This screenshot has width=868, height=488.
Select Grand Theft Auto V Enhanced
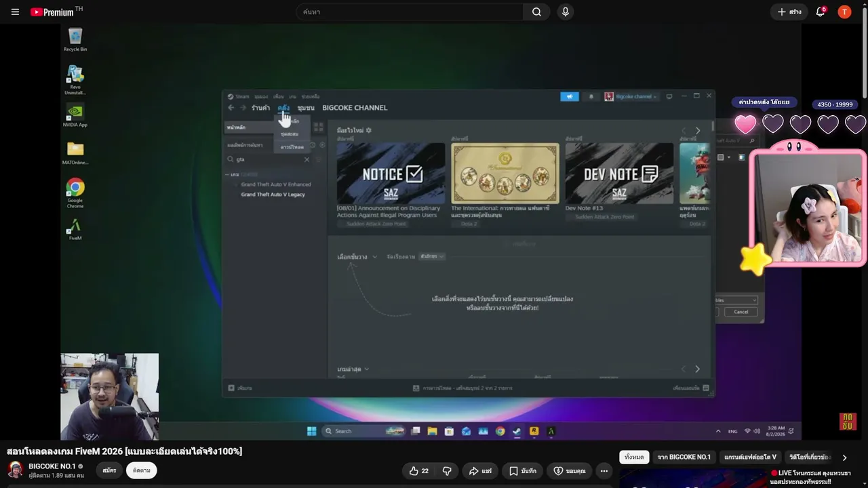click(276, 184)
